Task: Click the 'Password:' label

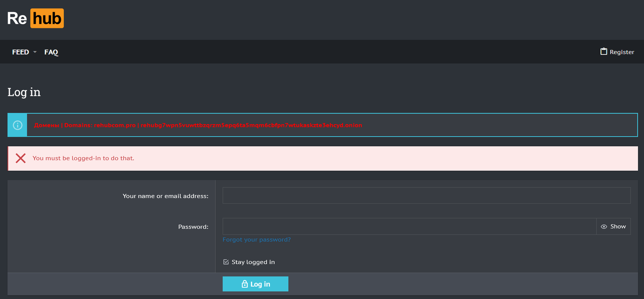Action: [193, 227]
